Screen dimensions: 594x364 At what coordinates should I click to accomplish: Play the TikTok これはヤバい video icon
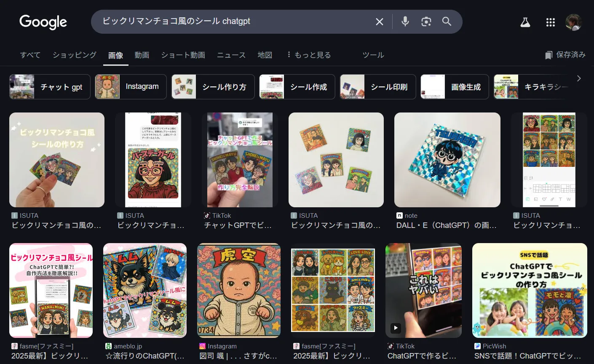[396, 328]
